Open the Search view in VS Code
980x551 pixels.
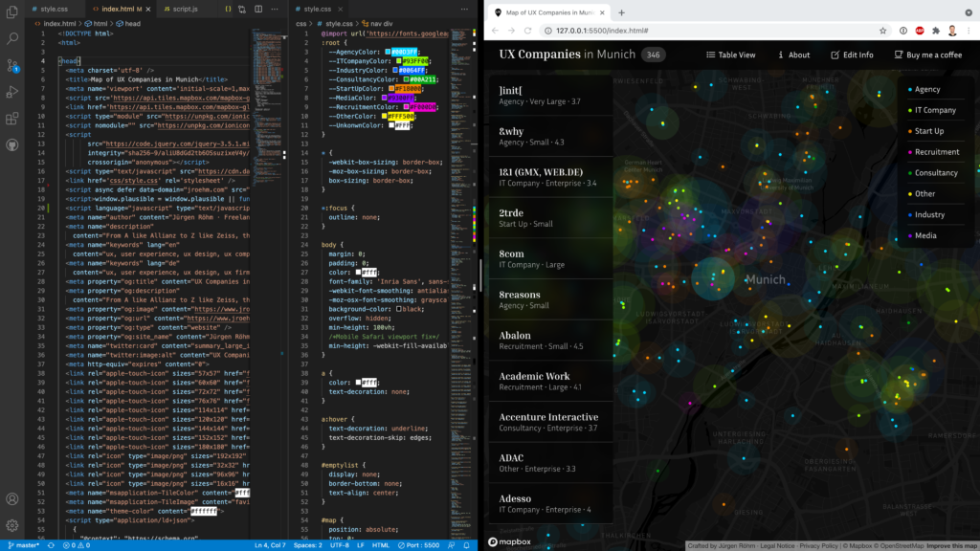pos(13,38)
